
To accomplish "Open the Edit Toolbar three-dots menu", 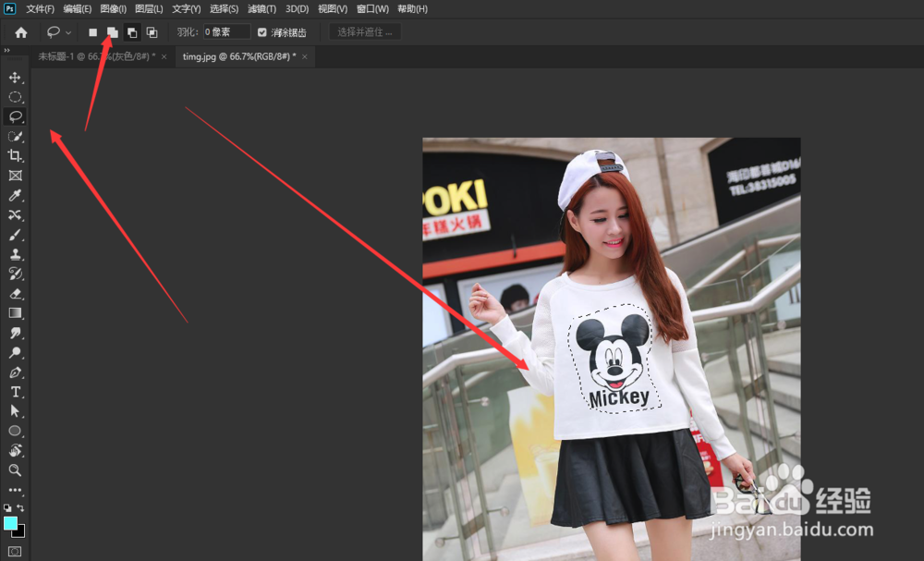I will click(x=15, y=490).
